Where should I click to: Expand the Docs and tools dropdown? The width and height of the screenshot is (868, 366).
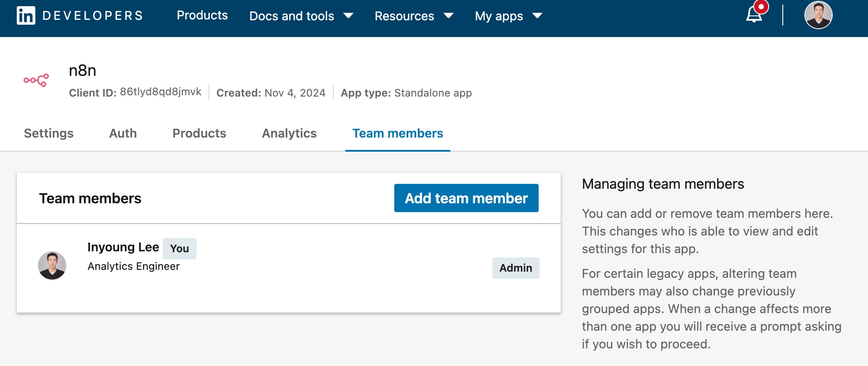pos(301,16)
